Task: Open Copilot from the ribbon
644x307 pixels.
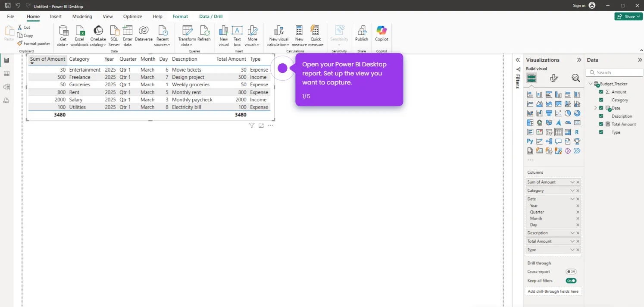Action: point(381,34)
